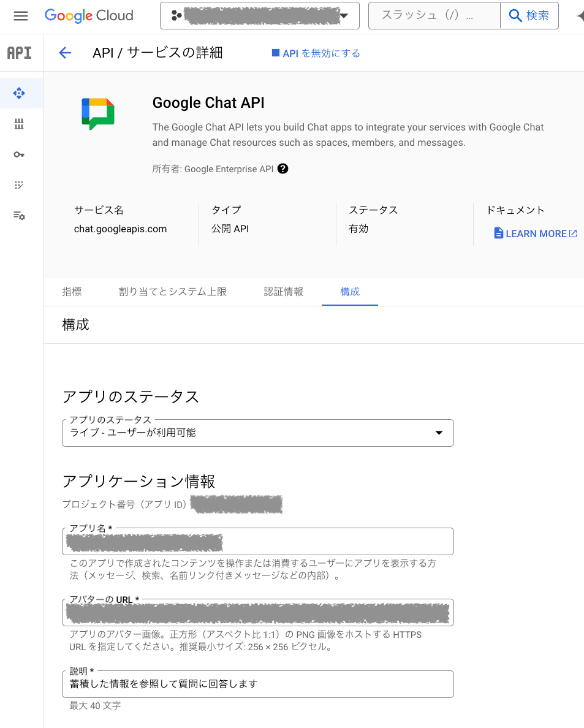Click the slash search input field

point(434,16)
